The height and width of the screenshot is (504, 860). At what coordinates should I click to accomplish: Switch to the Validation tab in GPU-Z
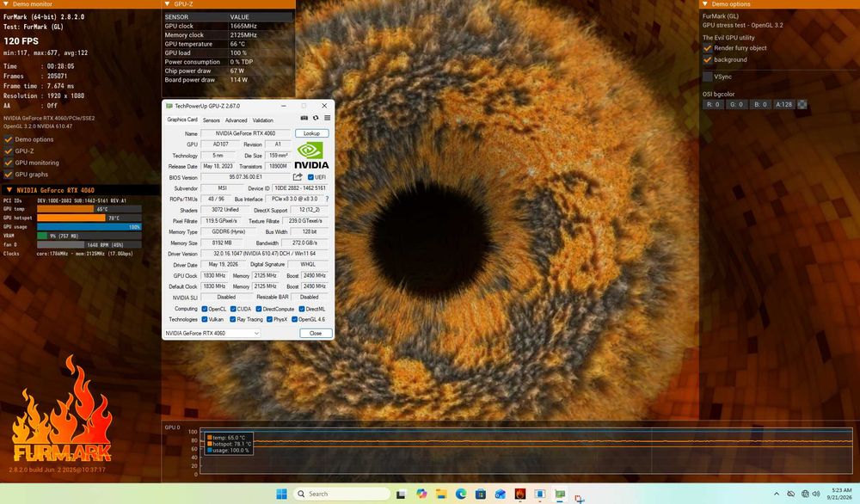(x=262, y=120)
